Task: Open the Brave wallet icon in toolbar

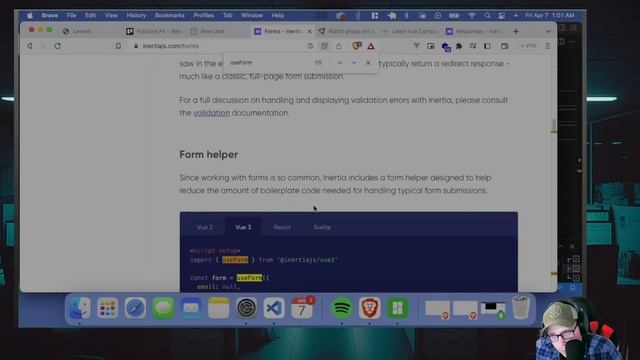Action: pyautogui.click(x=505, y=46)
